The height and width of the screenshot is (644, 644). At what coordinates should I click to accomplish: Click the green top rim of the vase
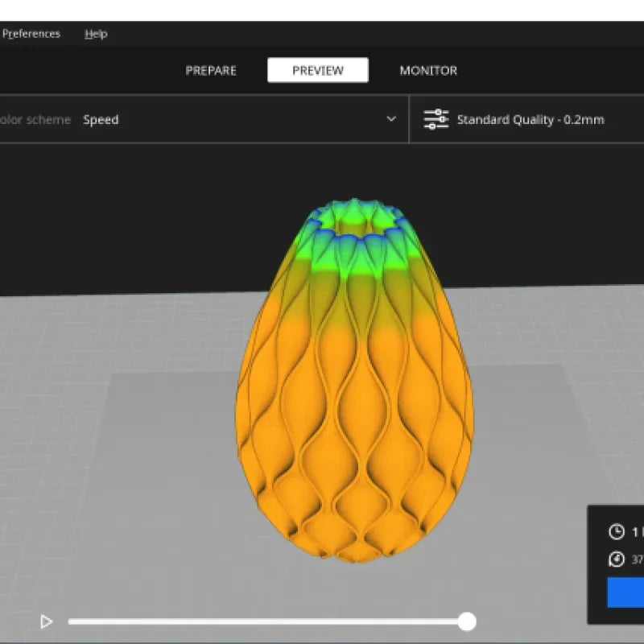(x=354, y=258)
